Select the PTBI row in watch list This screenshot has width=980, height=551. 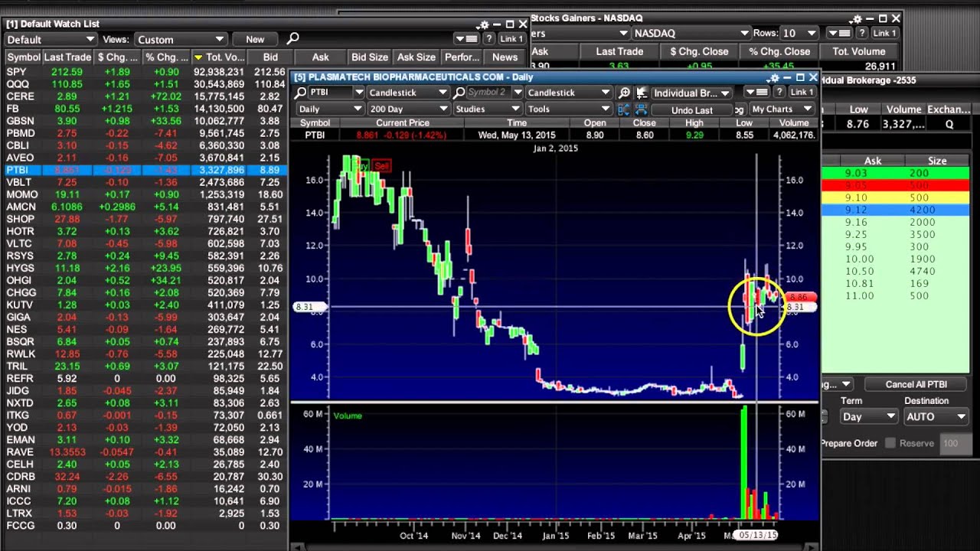tap(145, 170)
